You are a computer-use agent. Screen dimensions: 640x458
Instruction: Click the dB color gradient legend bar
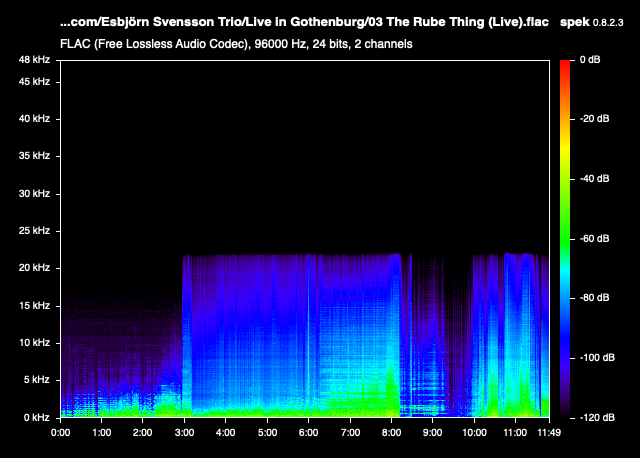565,238
